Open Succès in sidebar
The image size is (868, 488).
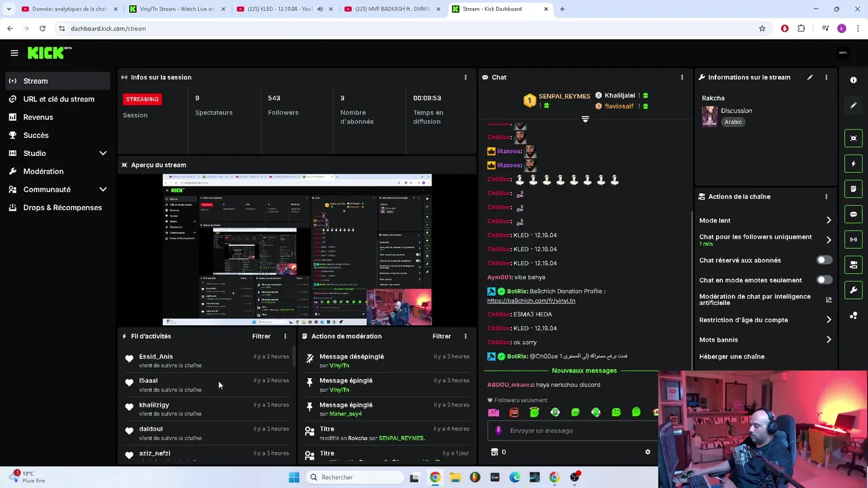(58, 135)
